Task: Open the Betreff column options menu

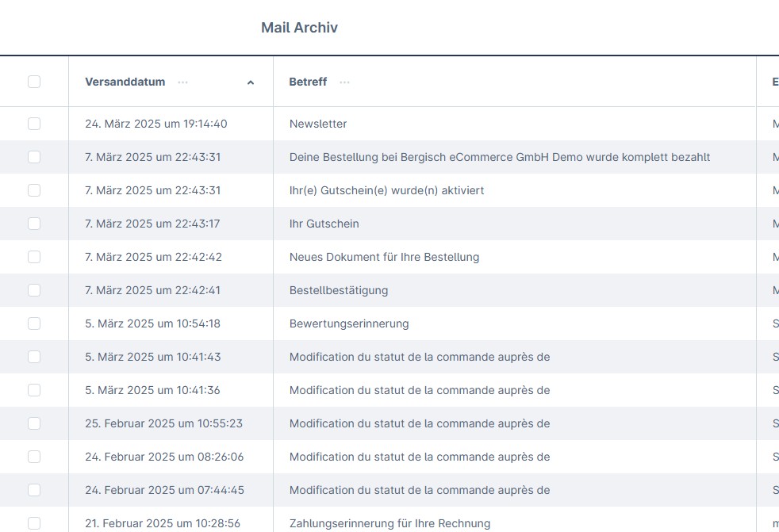Action: (x=344, y=82)
